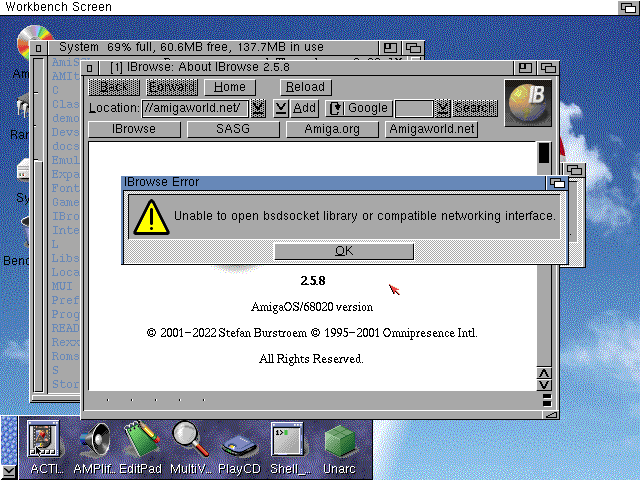Select demo entry in System window
Screen dimensions: 640x480
pyautogui.click(x=65, y=118)
